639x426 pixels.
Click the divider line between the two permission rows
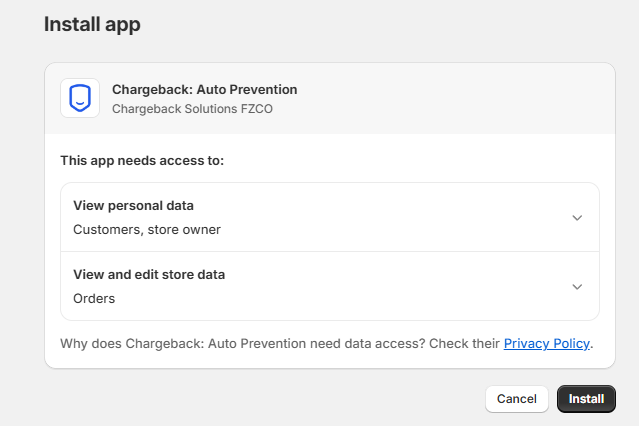[330, 252]
